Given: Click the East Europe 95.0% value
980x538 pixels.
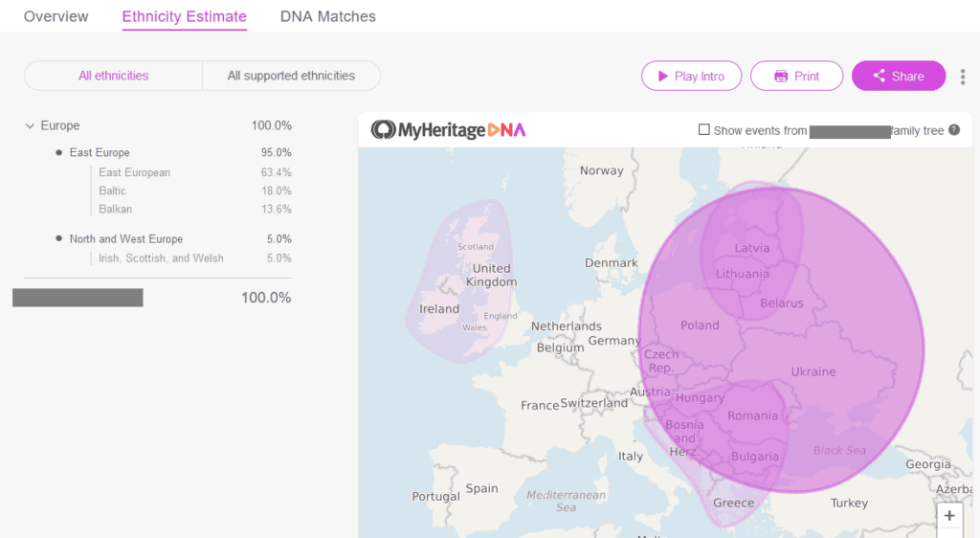Looking at the screenshot, I should [277, 152].
